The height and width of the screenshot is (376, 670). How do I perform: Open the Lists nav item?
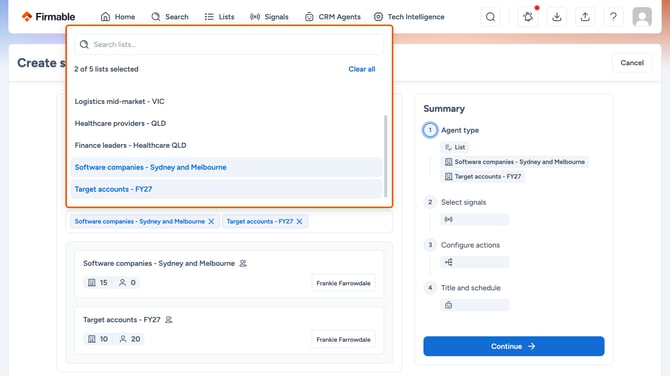pos(219,17)
